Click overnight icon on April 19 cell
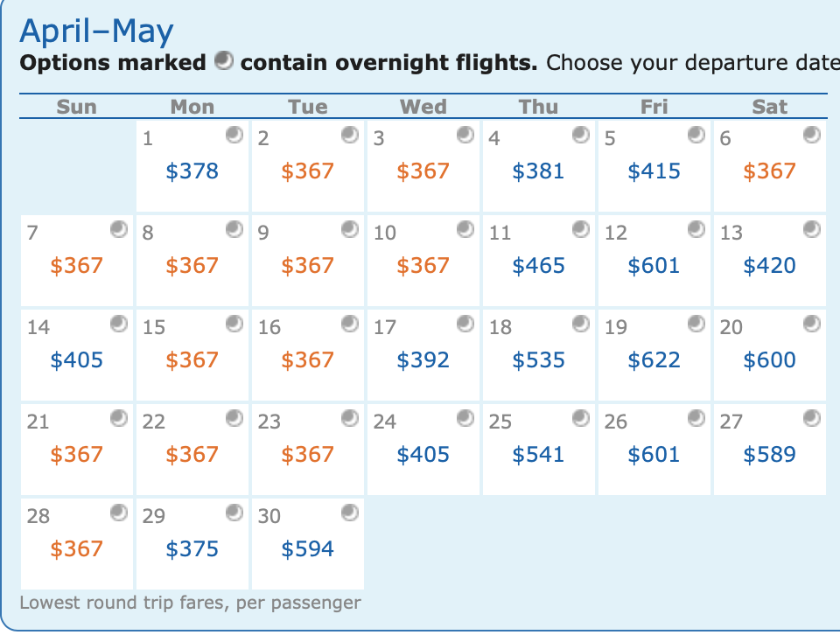 696,324
